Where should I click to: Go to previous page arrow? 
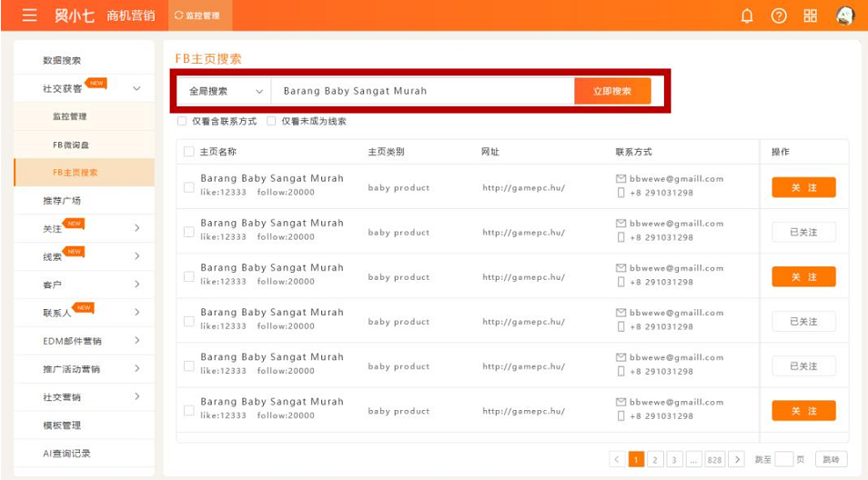tap(617, 459)
